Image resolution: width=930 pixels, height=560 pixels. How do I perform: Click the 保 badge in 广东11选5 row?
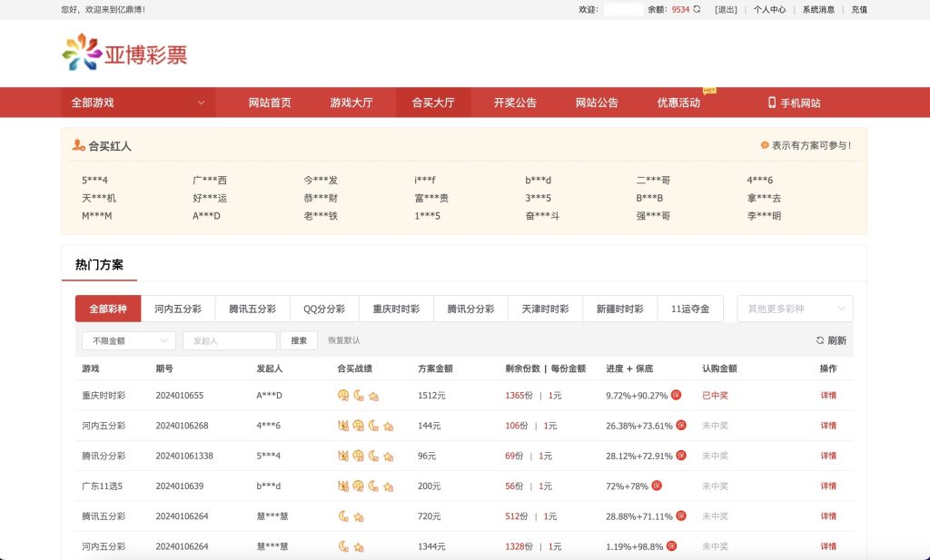coord(658,486)
